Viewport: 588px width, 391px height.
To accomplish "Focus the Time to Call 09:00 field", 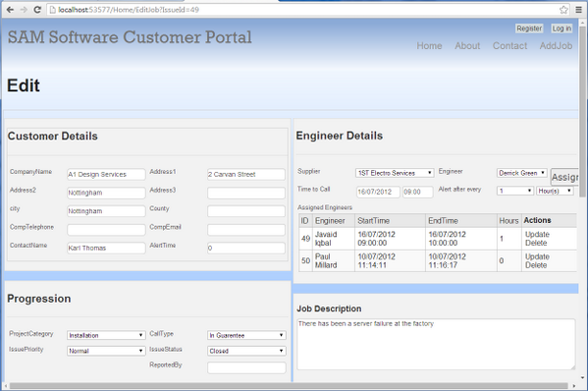I will tap(418, 192).
